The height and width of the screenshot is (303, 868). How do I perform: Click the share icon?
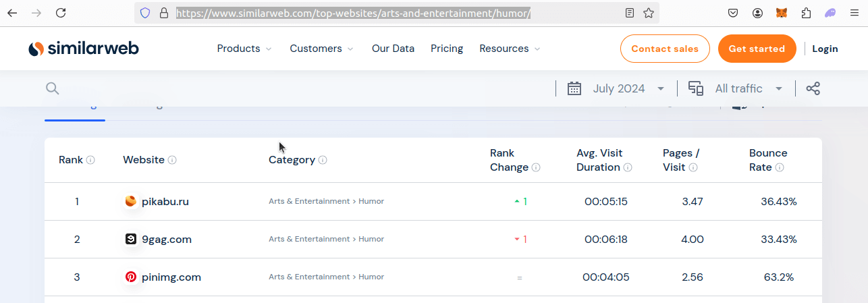click(x=813, y=88)
